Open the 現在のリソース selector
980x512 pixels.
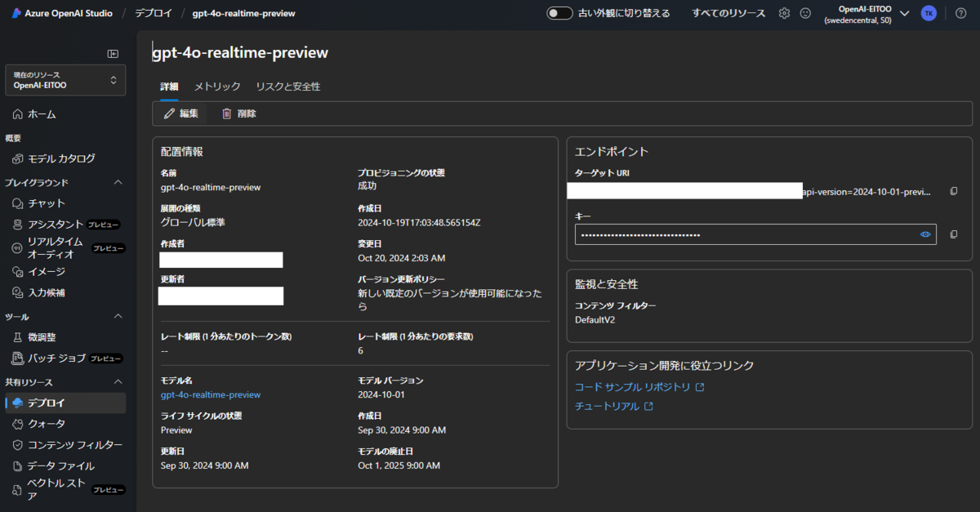tap(65, 80)
